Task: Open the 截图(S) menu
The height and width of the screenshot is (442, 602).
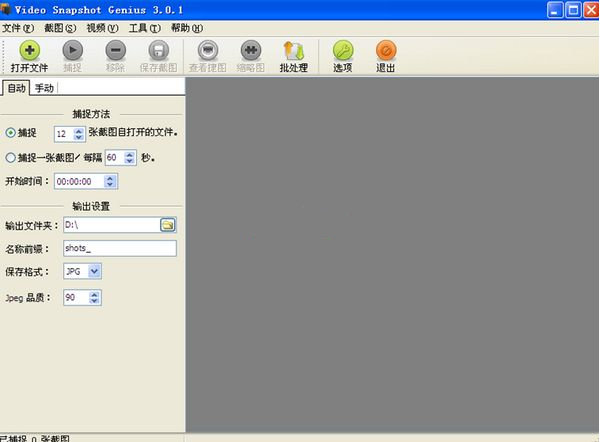Action: (x=60, y=28)
